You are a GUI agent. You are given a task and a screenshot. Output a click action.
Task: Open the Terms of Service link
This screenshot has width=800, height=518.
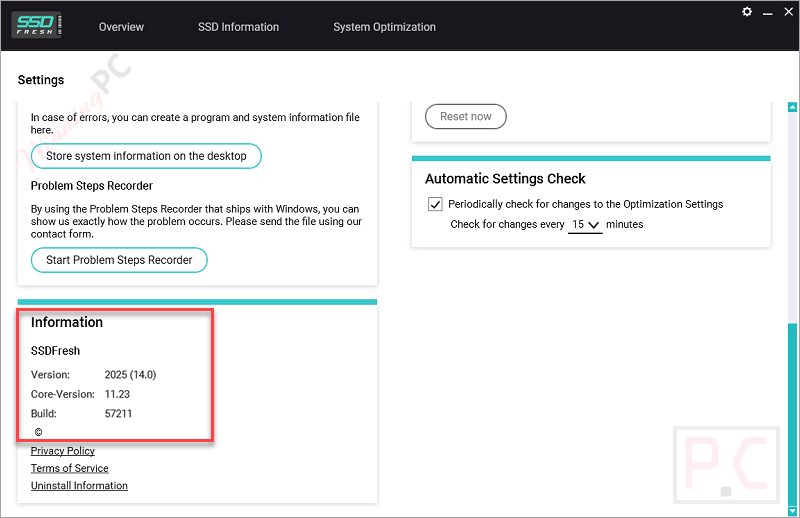tap(69, 468)
